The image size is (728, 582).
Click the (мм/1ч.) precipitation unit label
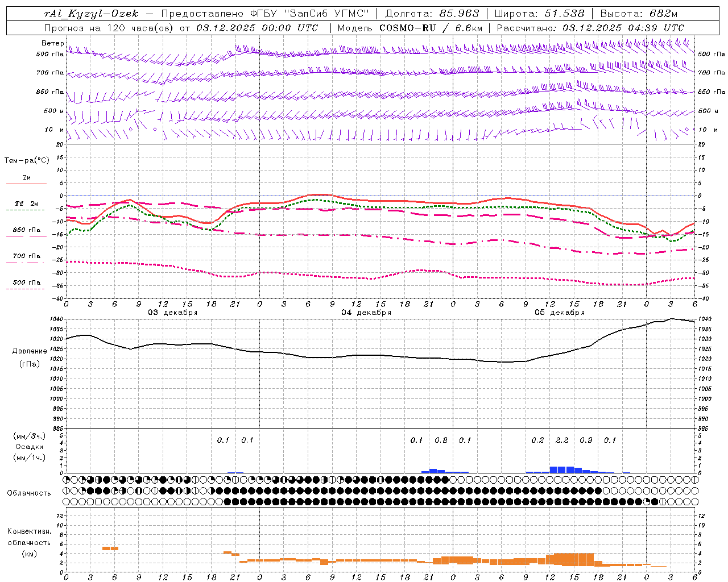30,458
